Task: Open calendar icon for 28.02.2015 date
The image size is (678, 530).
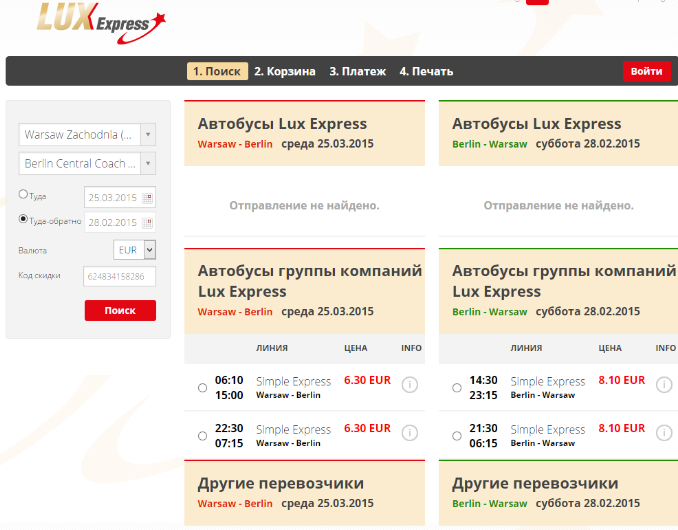Action: pos(148,222)
